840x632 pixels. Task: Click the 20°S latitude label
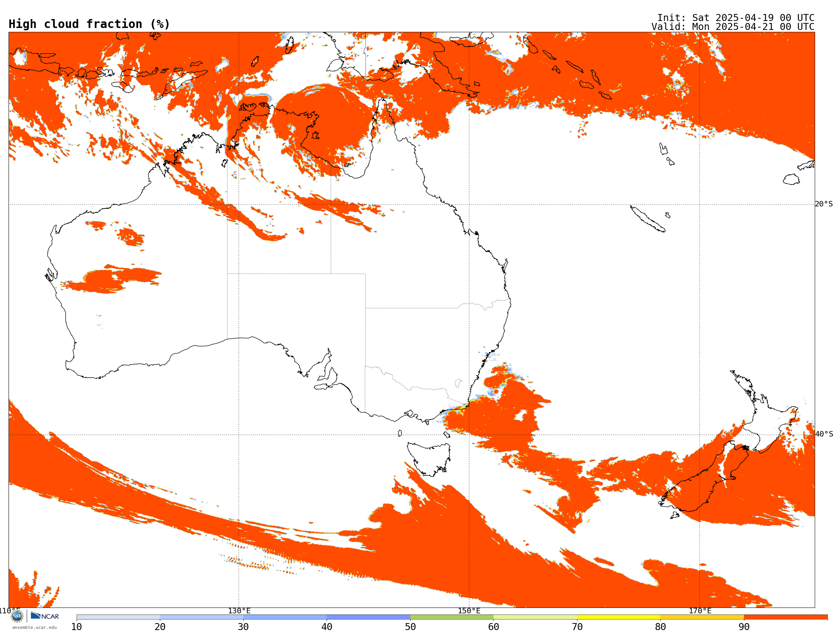click(x=824, y=204)
